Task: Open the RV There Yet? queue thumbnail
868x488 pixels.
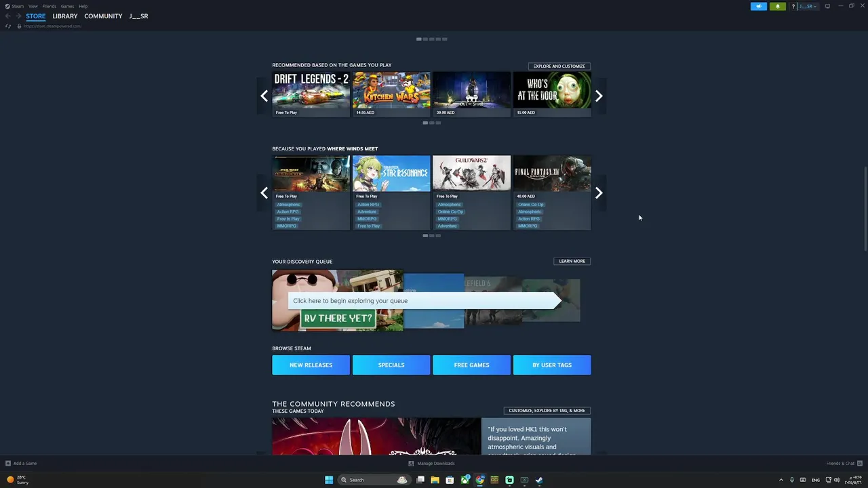Action: (337, 300)
